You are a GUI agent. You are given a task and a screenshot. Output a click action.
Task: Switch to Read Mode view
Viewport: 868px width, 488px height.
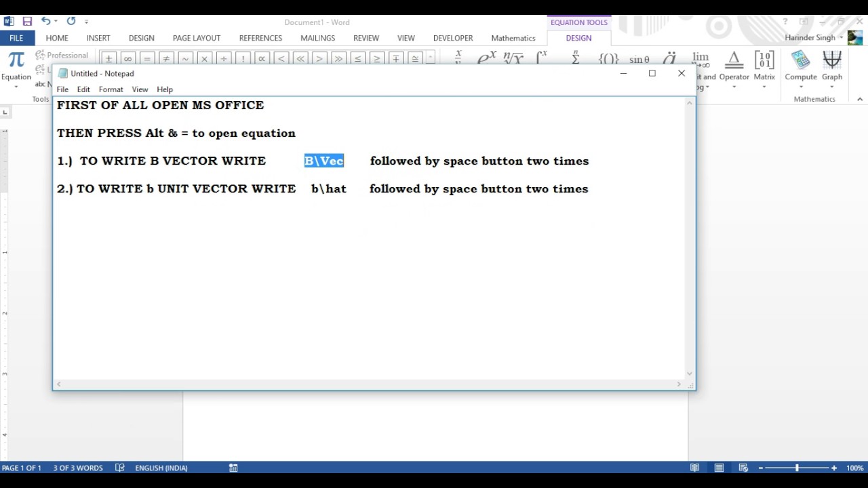[694, 468]
